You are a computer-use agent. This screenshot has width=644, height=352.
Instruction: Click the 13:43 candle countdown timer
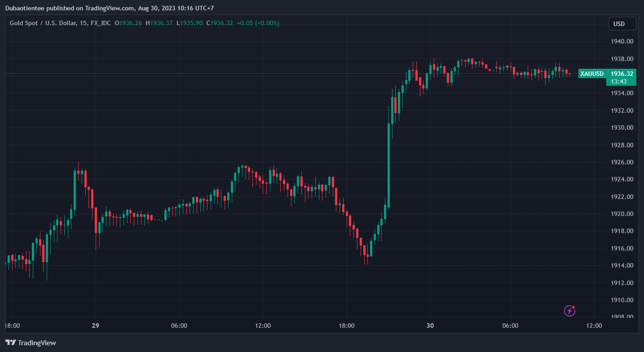tap(619, 81)
